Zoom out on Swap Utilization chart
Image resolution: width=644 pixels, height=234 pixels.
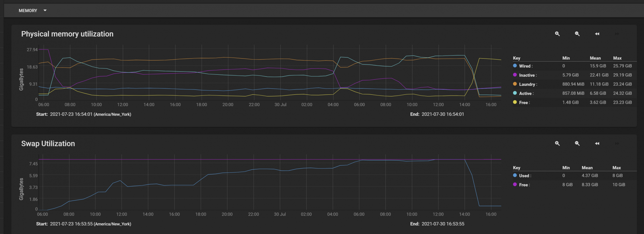pos(577,143)
